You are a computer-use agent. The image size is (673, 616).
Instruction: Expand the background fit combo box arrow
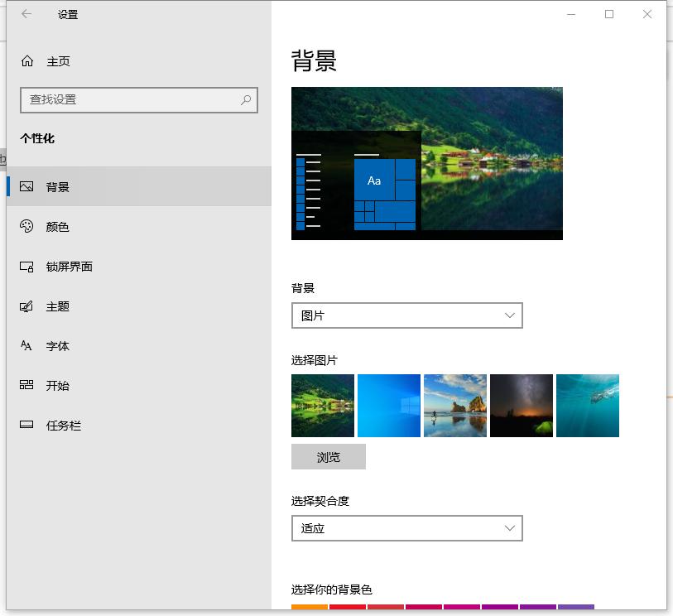(x=510, y=527)
